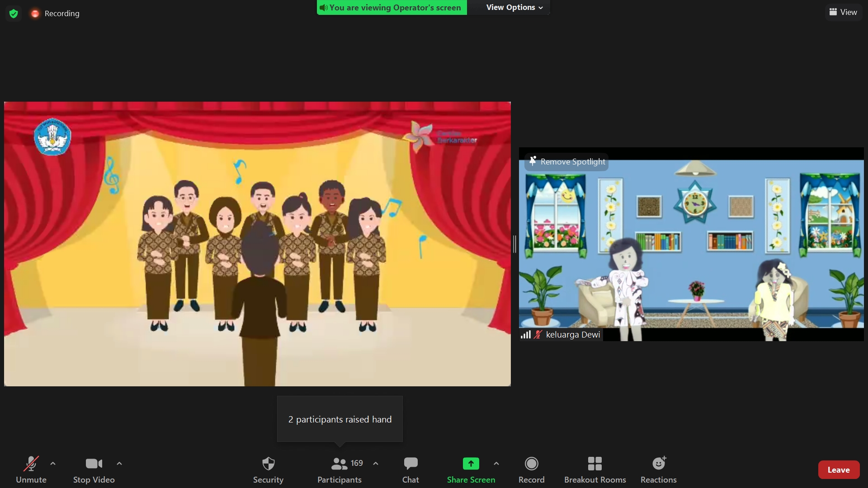Expand participants arrow next to 169
Screen dimensions: 868x488
[x=376, y=464]
